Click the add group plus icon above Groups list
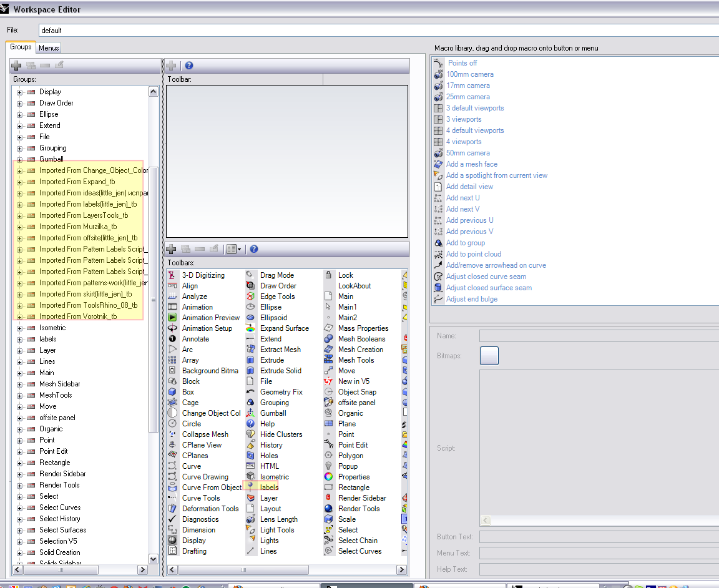This screenshot has height=588, width=719. pyautogui.click(x=17, y=66)
